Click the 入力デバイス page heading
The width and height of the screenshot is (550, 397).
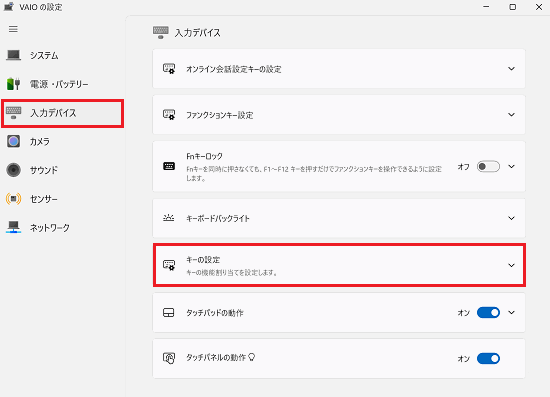point(198,33)
